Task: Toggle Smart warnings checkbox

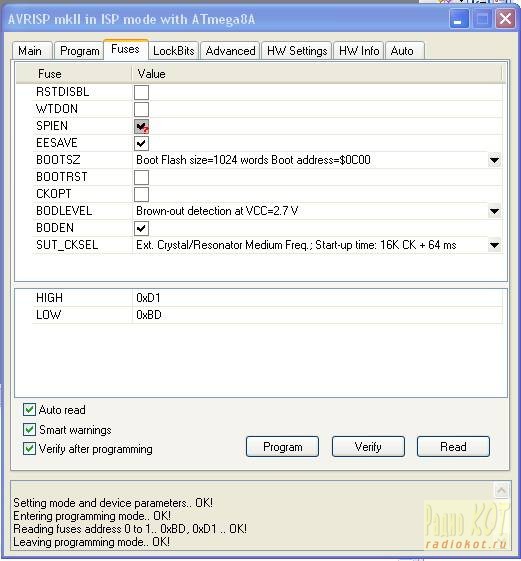Action: [x=29, y=429]
